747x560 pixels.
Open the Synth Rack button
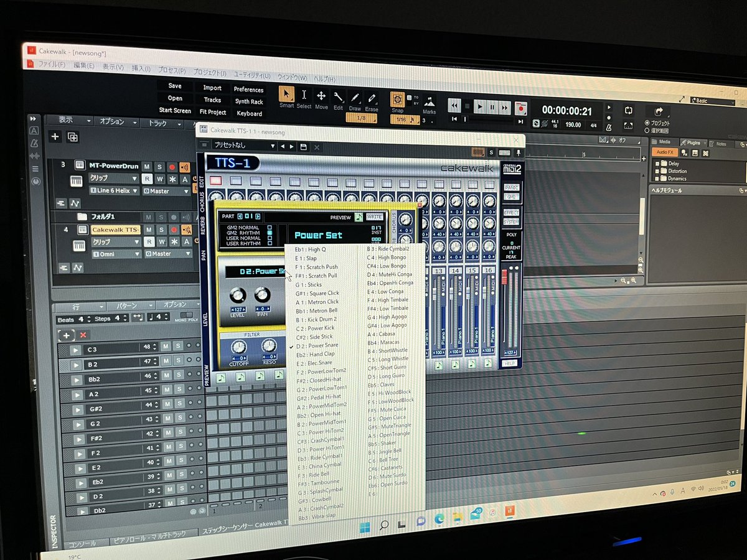coord(249,101)
